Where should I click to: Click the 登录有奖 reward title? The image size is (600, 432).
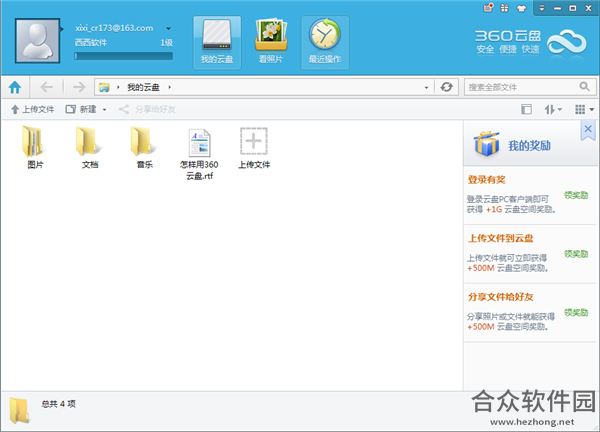(487, 179)
